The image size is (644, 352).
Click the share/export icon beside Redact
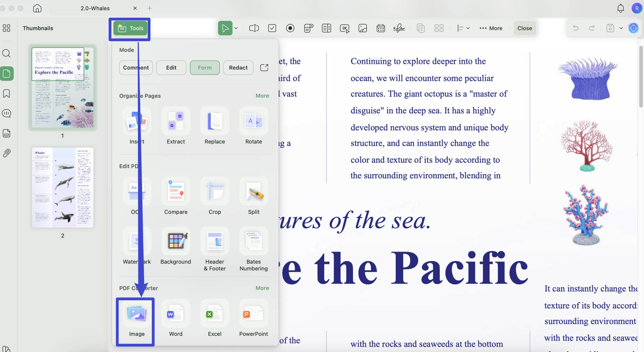click(x=264, y=68)
